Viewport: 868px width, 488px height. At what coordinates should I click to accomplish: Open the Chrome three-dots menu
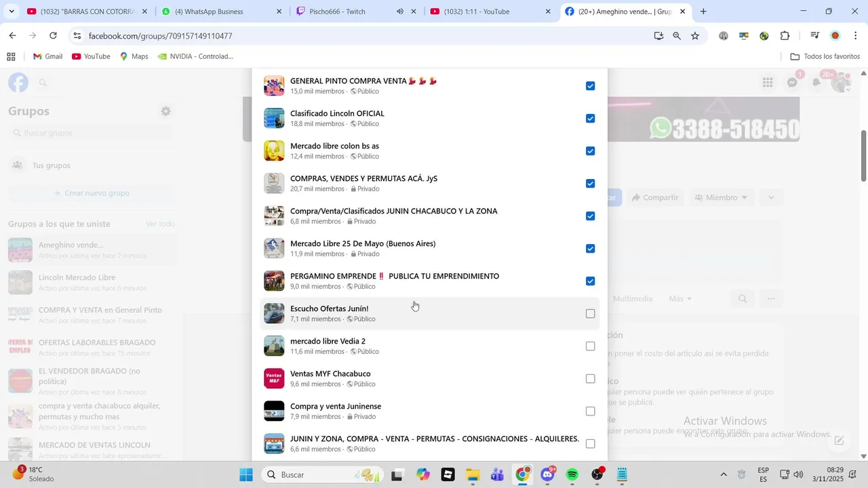coord(855,36)
